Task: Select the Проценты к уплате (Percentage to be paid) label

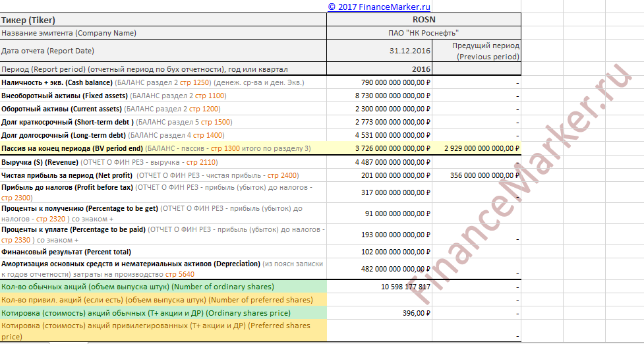Action: 163,235
